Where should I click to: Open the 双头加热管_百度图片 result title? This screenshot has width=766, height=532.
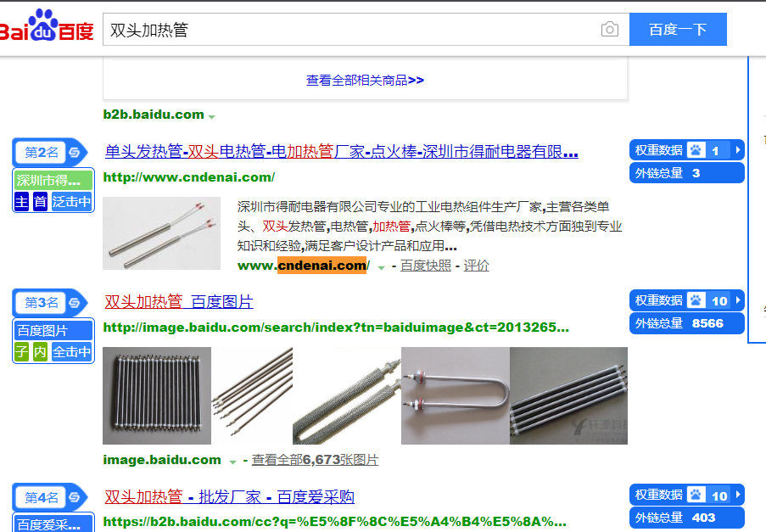[179, 301]
